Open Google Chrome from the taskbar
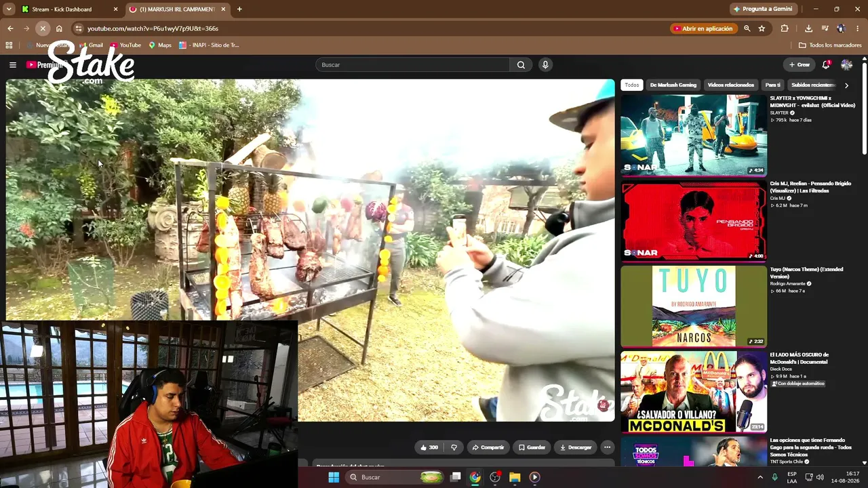The height and width of the screenshot is (488, 868). pyautogui.click(x=475, y=477)
